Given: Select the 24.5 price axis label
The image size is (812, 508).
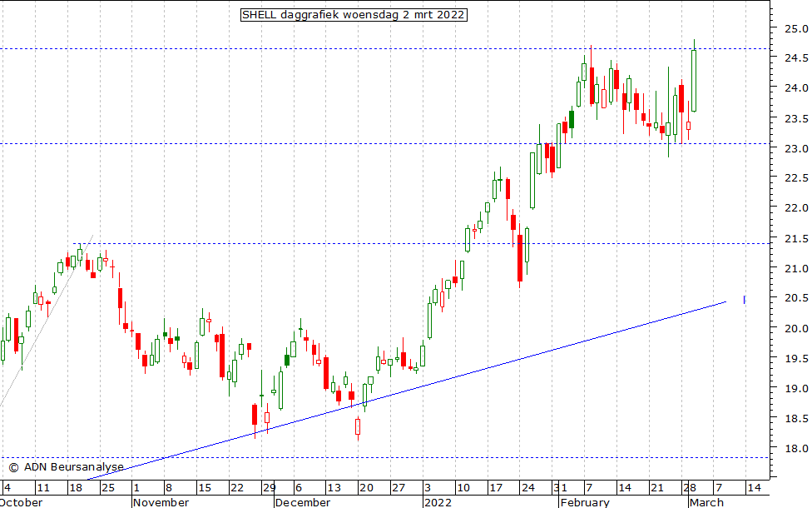Looking at the screenshot, I should click(x=796, y=58).
